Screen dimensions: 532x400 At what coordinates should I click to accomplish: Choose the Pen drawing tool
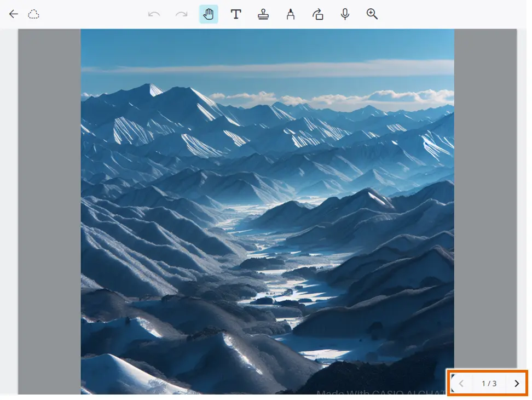coord(291,14)
